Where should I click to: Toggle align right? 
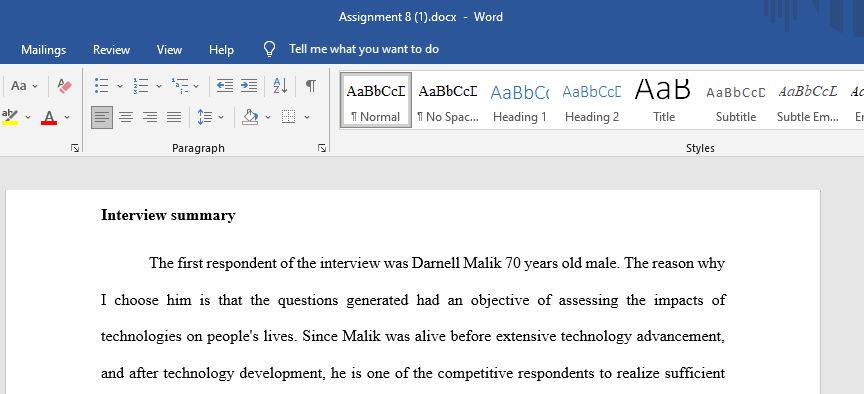click(x=150, y=117)
